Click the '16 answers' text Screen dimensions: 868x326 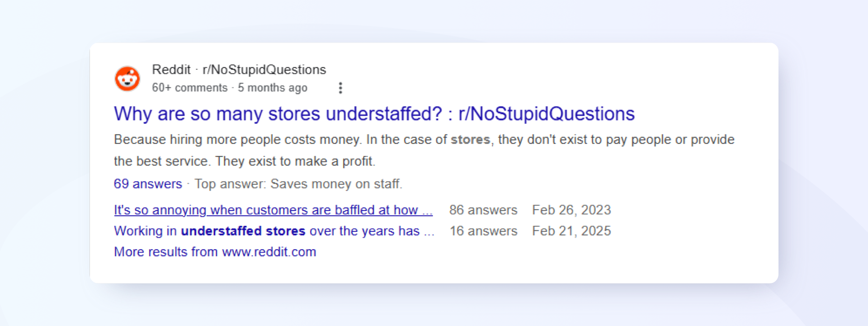click(x=483, y=231)
